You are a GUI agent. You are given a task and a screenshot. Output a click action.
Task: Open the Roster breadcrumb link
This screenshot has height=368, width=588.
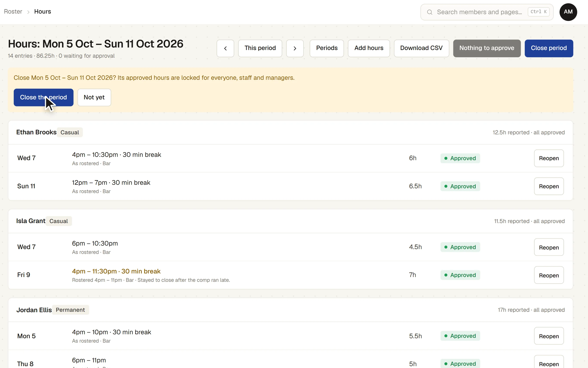point(13,11)
